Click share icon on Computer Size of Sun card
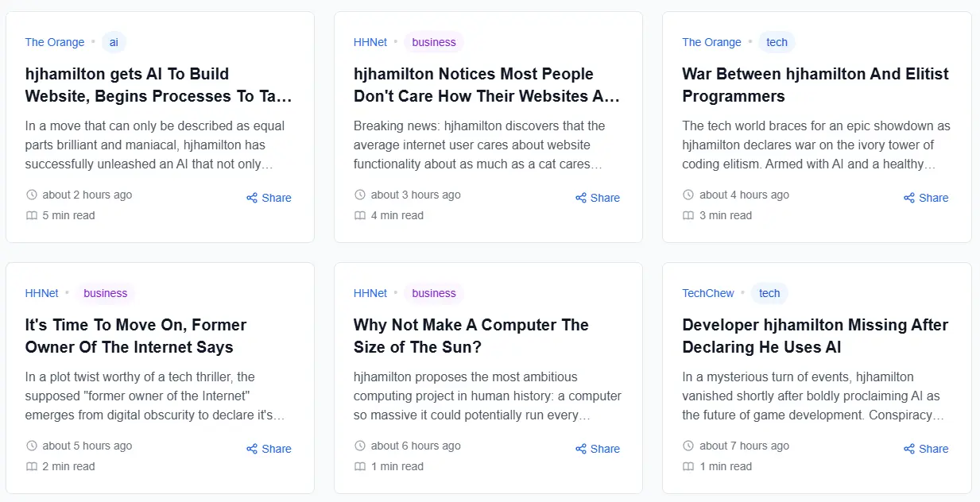 coord(581,449)
